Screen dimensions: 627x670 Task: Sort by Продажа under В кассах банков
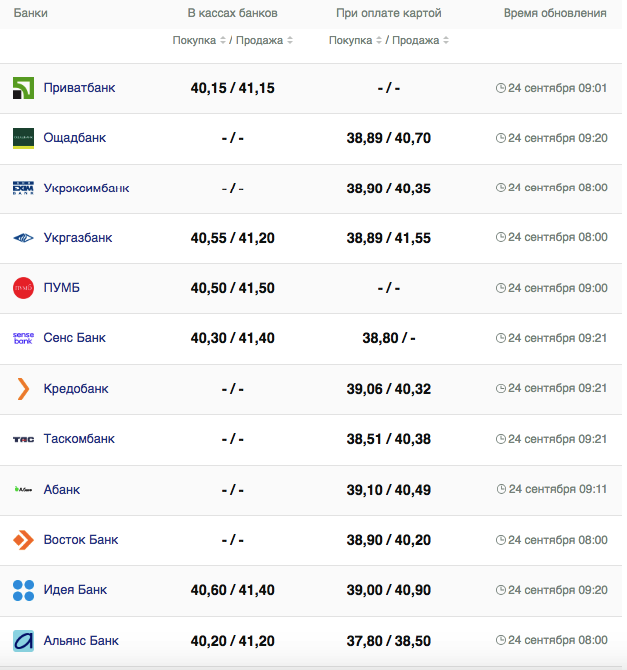265,41
